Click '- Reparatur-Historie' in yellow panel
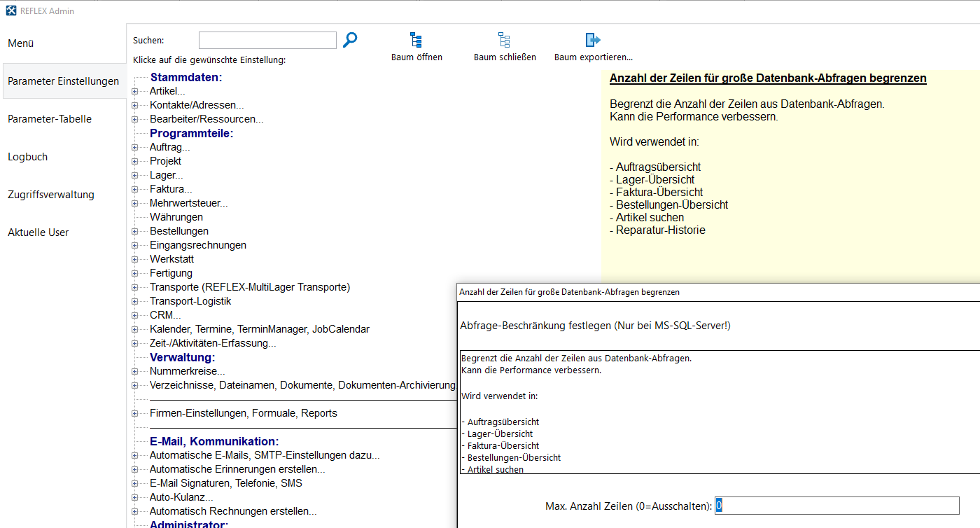Image resolution: width=980 pixels, height=528 pixels. tap(657, 230)
